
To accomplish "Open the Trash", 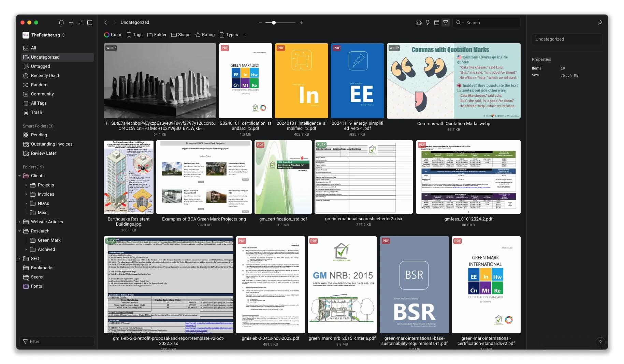I will (58, 112).
